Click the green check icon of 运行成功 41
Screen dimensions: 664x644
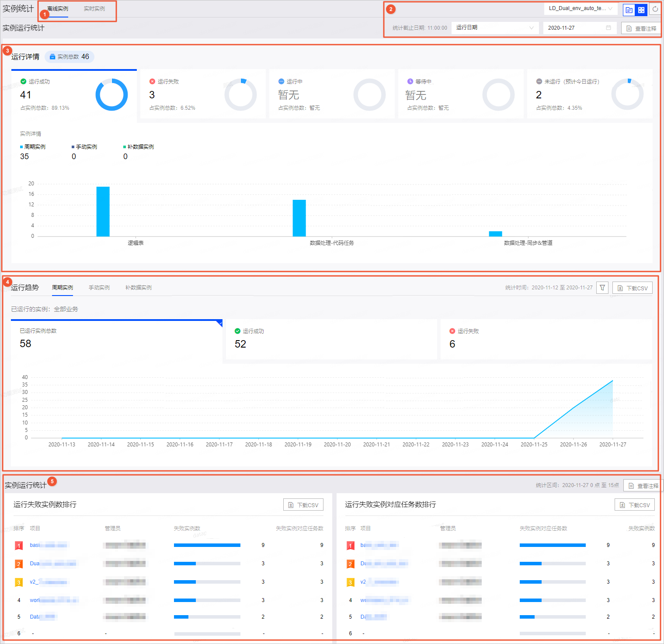[x=23, y=81]
